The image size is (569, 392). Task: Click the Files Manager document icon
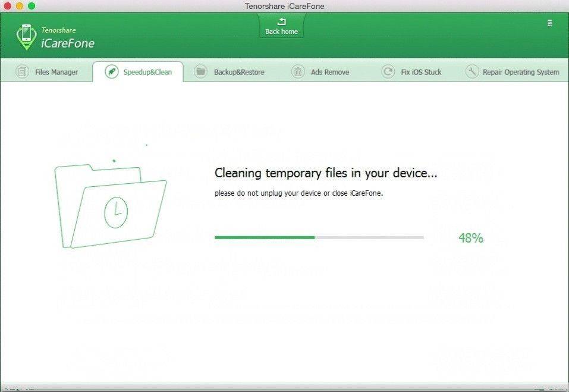22,71
